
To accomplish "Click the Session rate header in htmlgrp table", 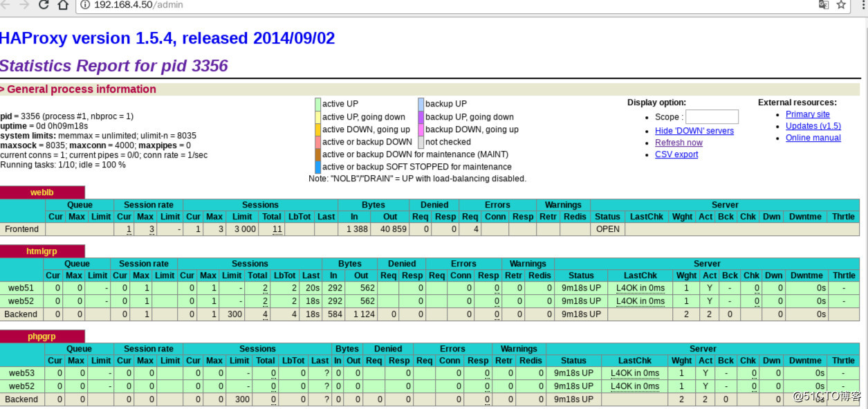I will click(143, 264).
